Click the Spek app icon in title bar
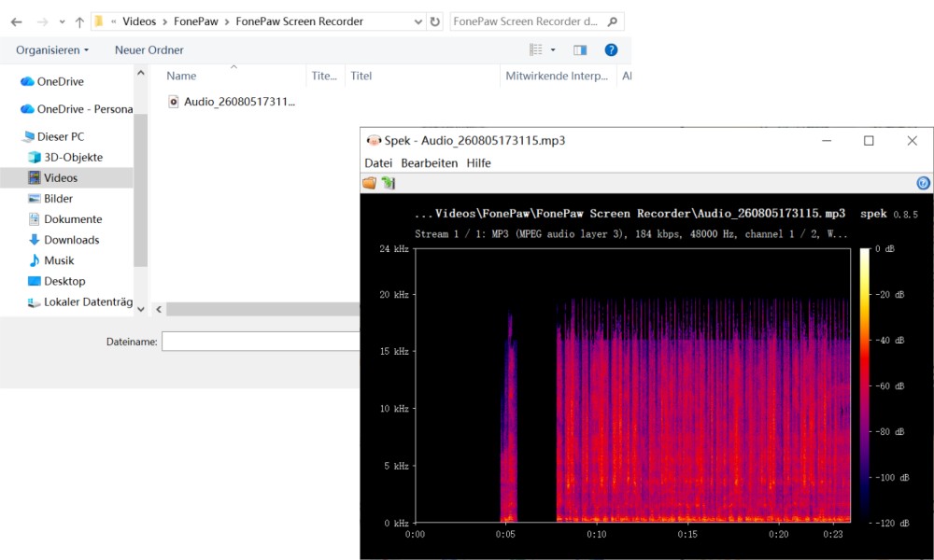934x560 pixels. point(374,140)
